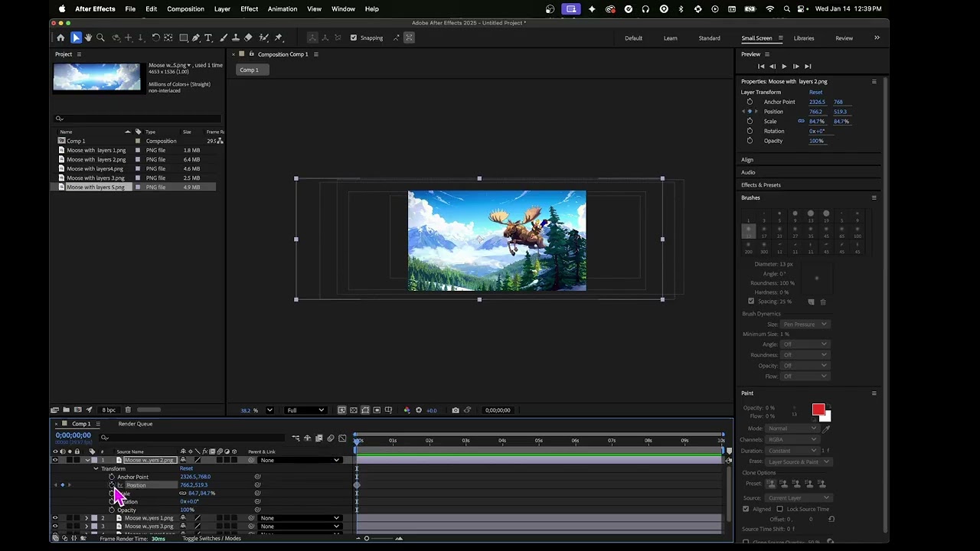Screen dimensions: 980x551
Task: Enable Motion Blur switch in timeline header
Action: [331, 439]
